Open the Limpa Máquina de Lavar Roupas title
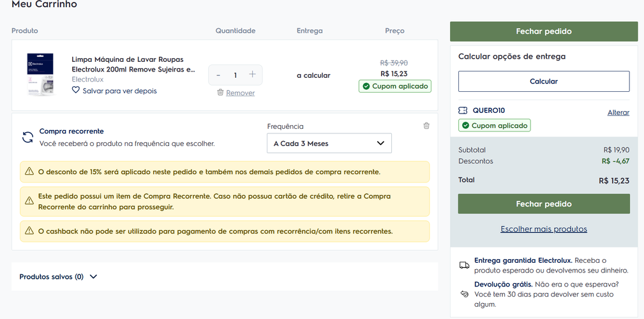 click(133, 64)
